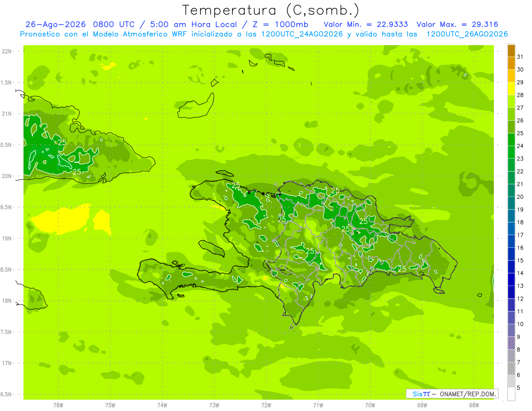The height and width of the screenshot is (411, 532).
Task: Click the legend scale value 17
Action: coord(520,235)
